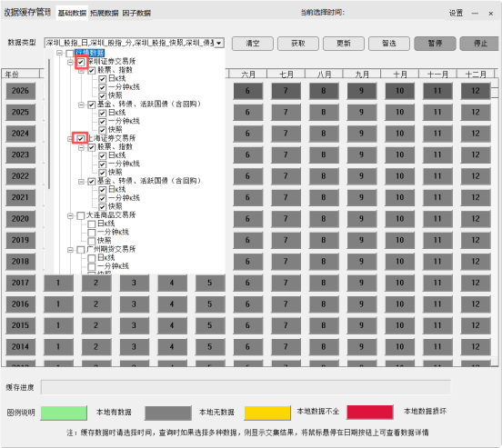The image size is (502, 448).
Task: Click the 更新 button
Action: pyautogui.click(x=344, y=44)
